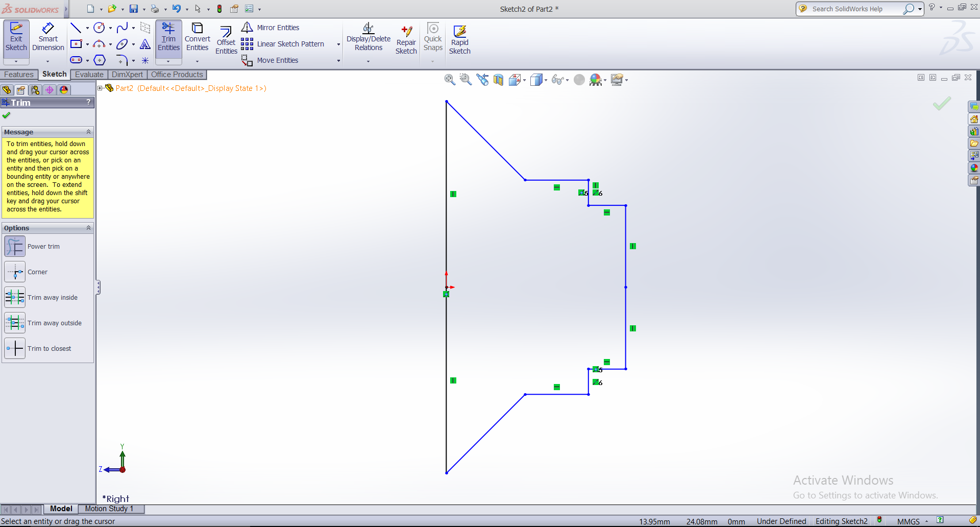The image size is (980, 527).
Task: Select the Corner trim option
Action: point(15,272)
